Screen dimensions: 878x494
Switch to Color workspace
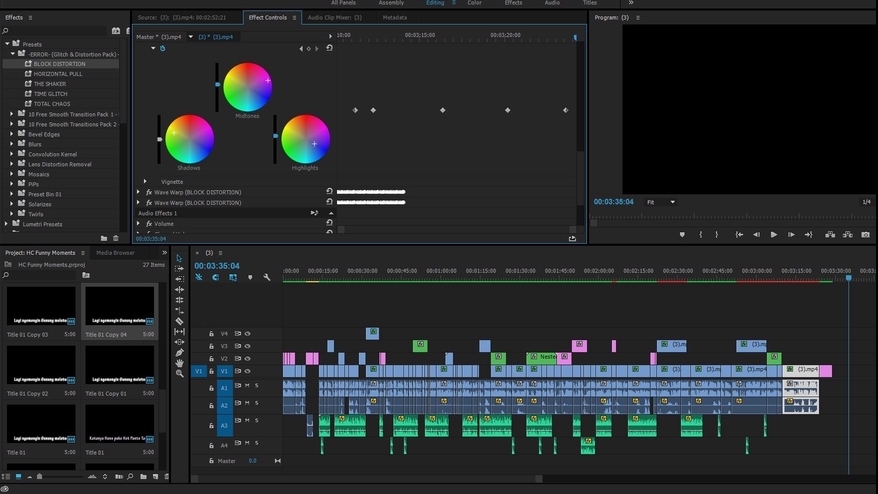click(x=474, y=3)
